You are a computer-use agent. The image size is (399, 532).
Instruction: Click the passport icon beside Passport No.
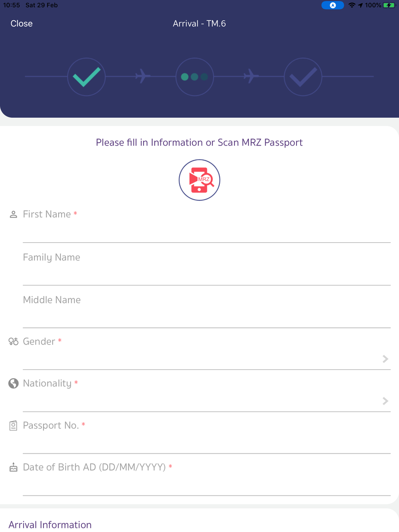coord(13,425)
